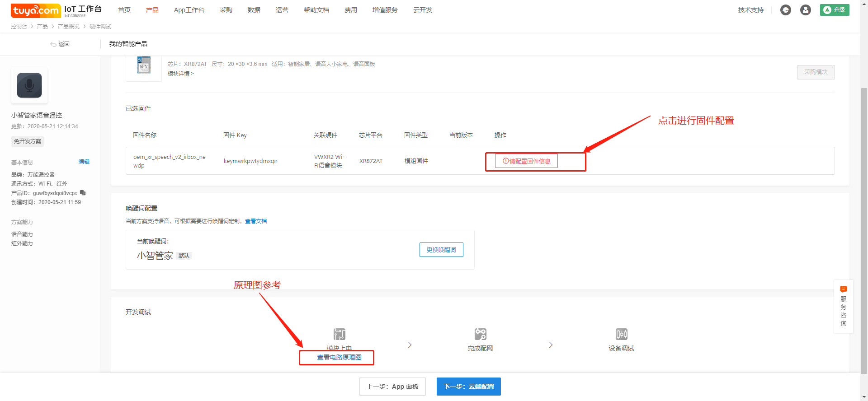Click the Tuya.com logo
The image size is (868, 401).
(x=36, y=10)
